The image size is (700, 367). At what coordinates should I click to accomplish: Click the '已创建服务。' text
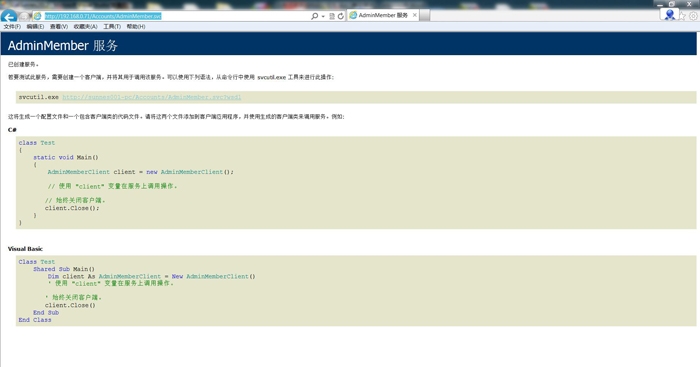[x=23, y=64]
